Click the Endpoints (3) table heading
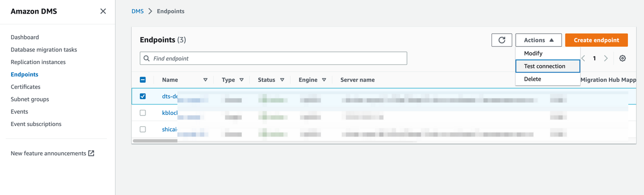 [163, 40]
